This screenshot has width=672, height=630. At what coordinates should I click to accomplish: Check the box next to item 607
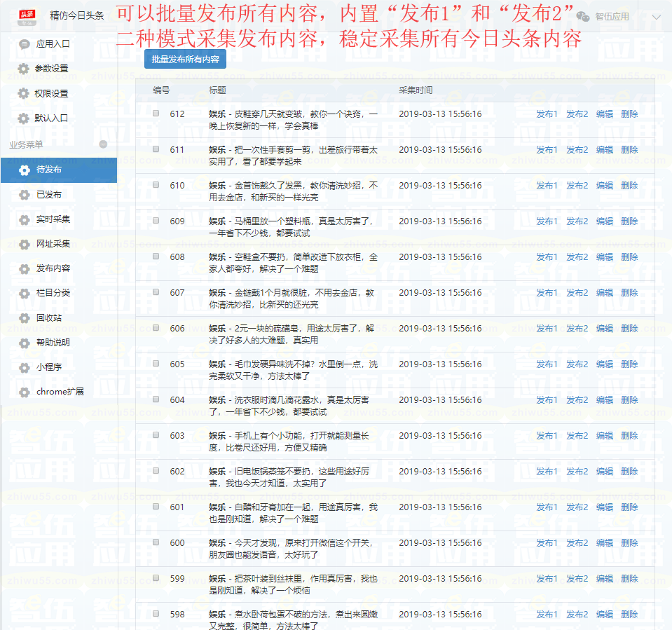[156, 292]
